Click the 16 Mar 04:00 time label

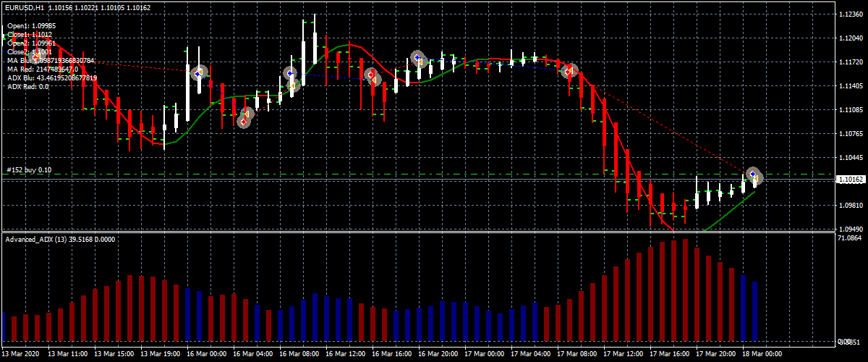pyautogui.click(x=254, y=355)
